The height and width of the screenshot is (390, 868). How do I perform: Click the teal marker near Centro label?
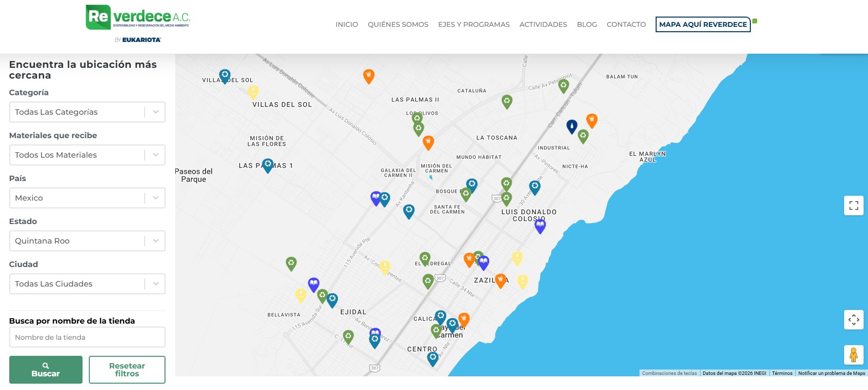point(433,358)
